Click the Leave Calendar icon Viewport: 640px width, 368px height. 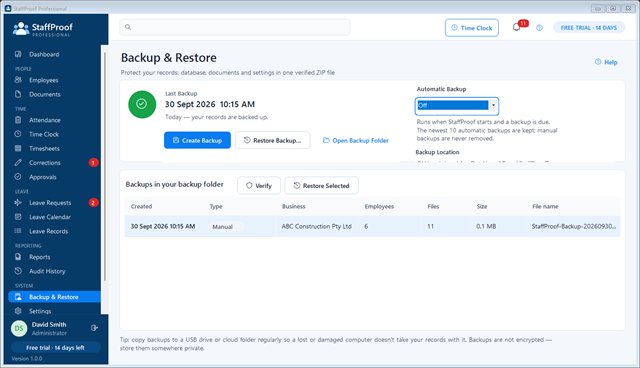(18, 217)
